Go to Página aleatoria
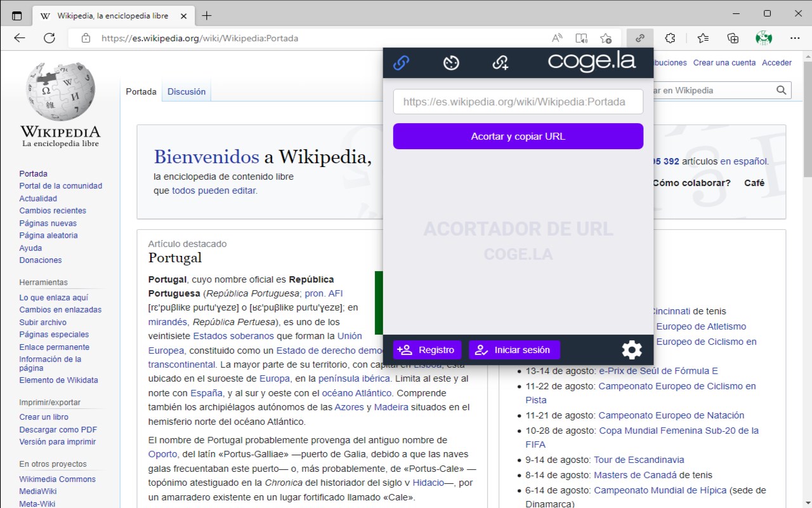812x508 pixels. click(x=49, y=236)
